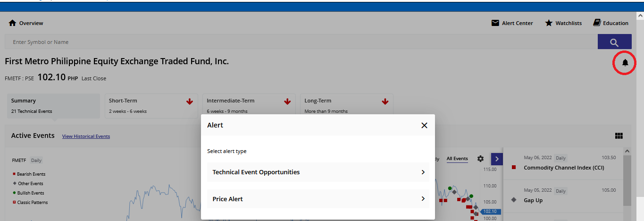Toggle the grid view icon
Screen dimensions: 644x221
click(x=619, y=136)
